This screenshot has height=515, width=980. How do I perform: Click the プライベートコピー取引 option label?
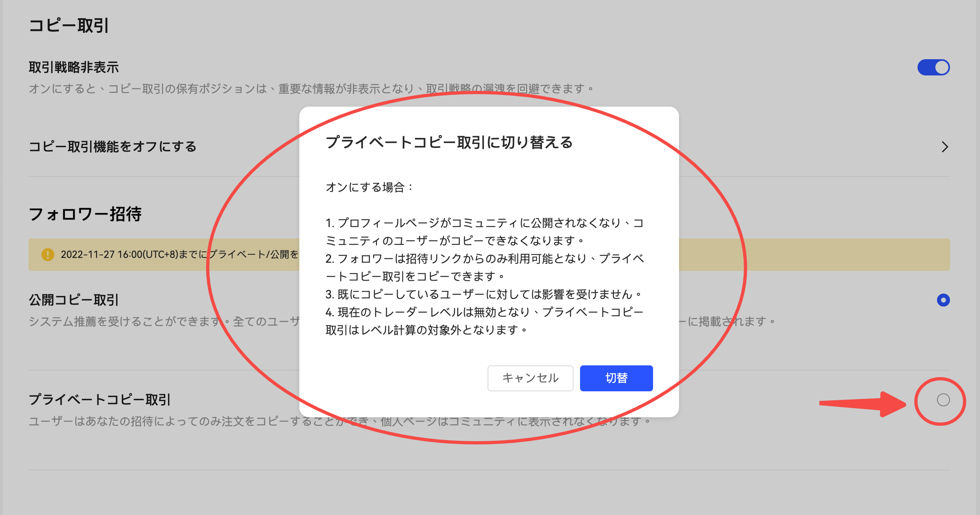click(x=99, y=400)
